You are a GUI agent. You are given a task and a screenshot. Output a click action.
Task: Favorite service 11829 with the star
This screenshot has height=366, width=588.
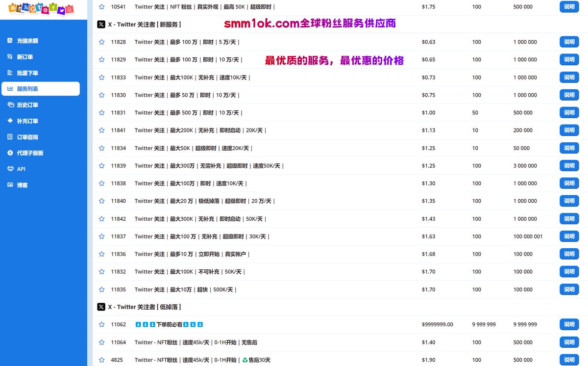(x=101, y=60)
